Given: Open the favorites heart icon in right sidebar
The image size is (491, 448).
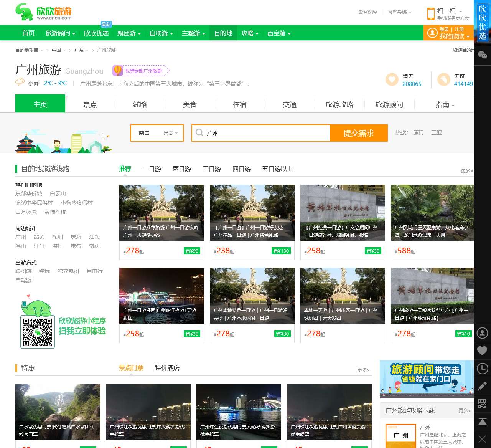Looking at the screenshot, I should pos(483,350).
